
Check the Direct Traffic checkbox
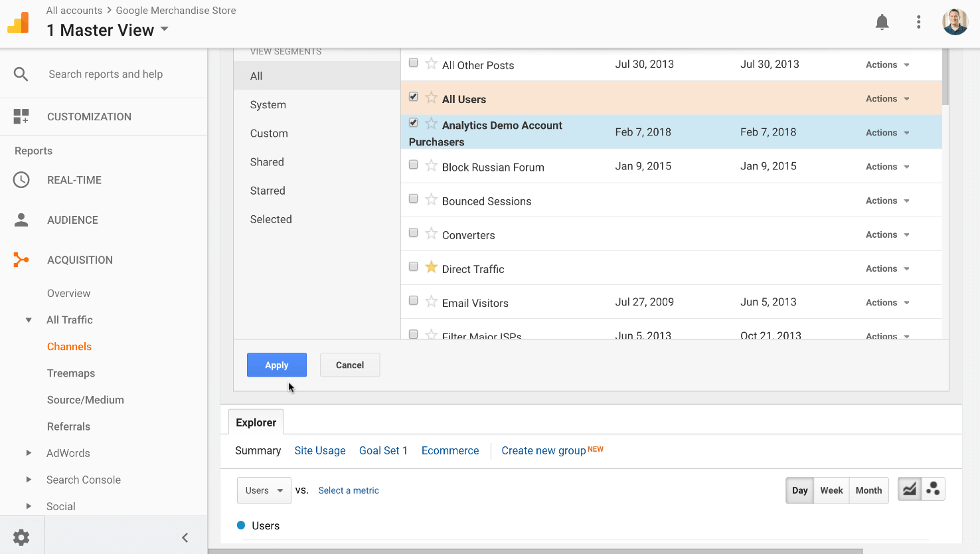pyautogui.click(x=413, y=266)
